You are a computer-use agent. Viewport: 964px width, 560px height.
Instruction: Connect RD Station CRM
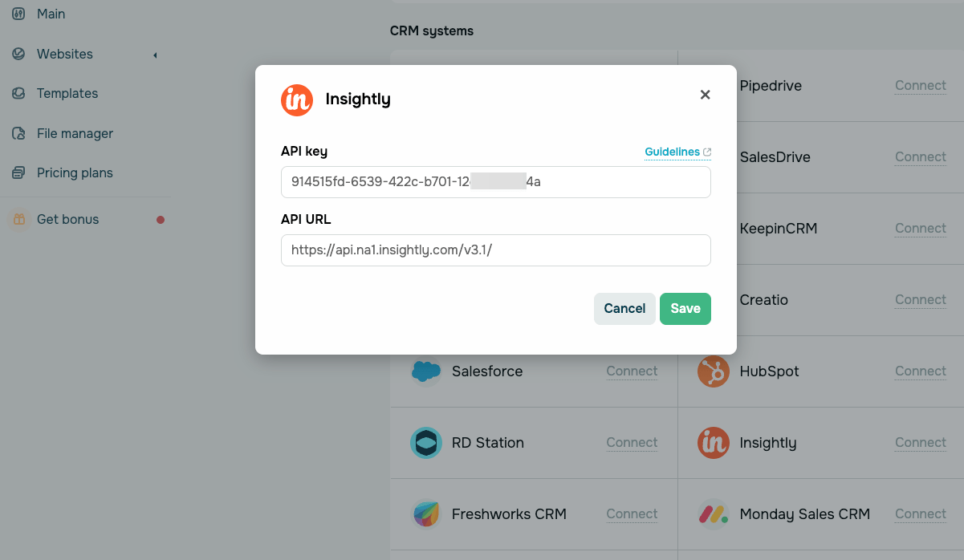pos(632,443)
